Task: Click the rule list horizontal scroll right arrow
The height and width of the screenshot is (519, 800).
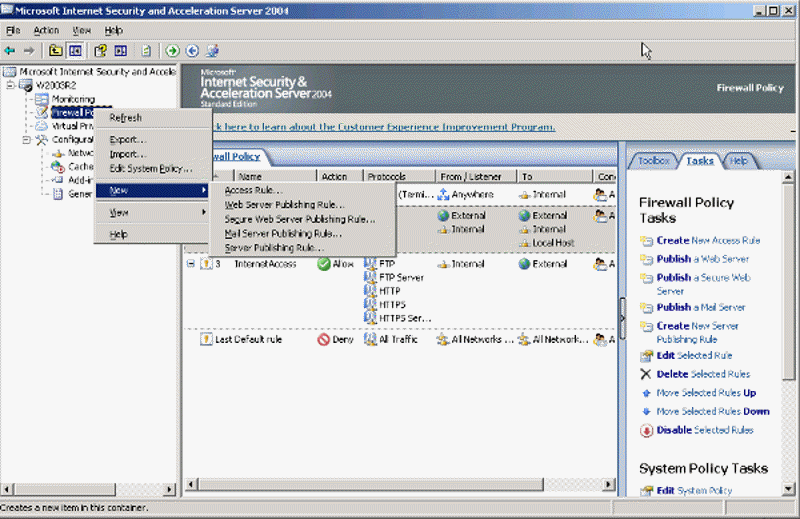Action: (609, 484)
